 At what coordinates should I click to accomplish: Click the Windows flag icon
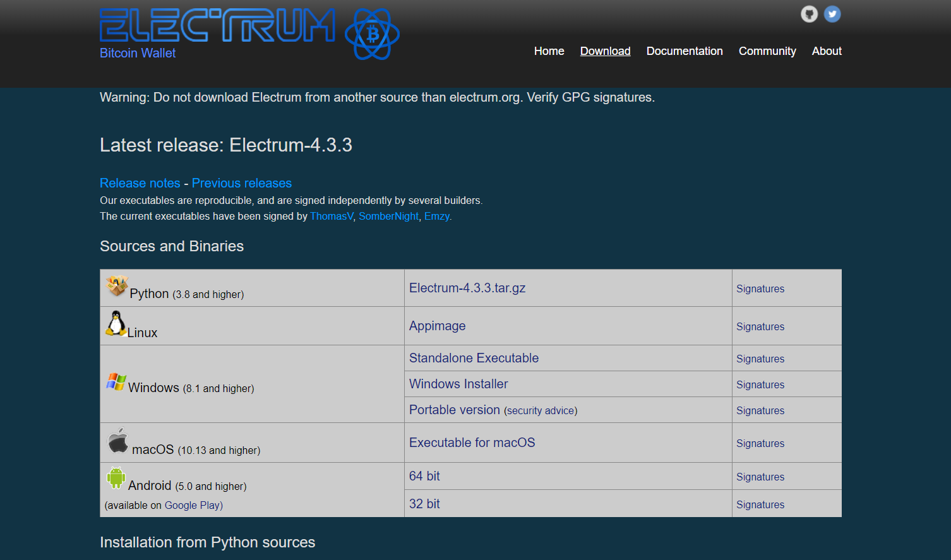click(x=116, y=381)
